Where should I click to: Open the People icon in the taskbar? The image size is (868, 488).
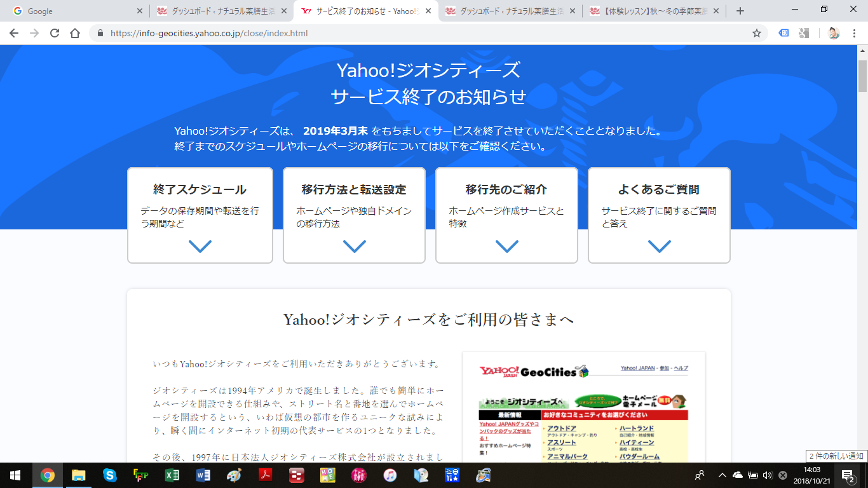pos(700,475)
